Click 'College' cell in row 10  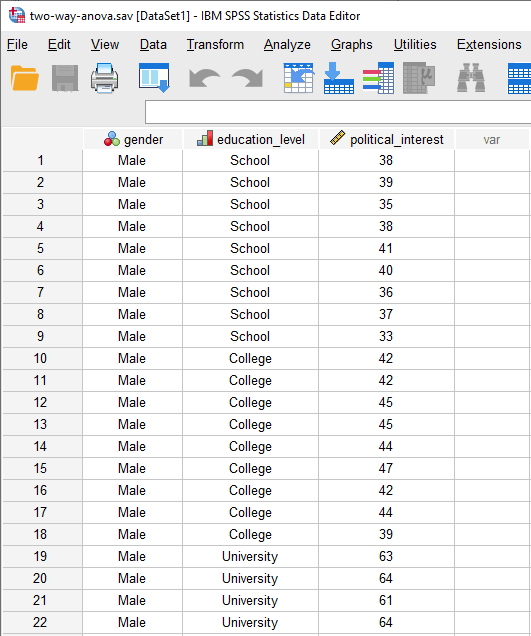[250, 359]
